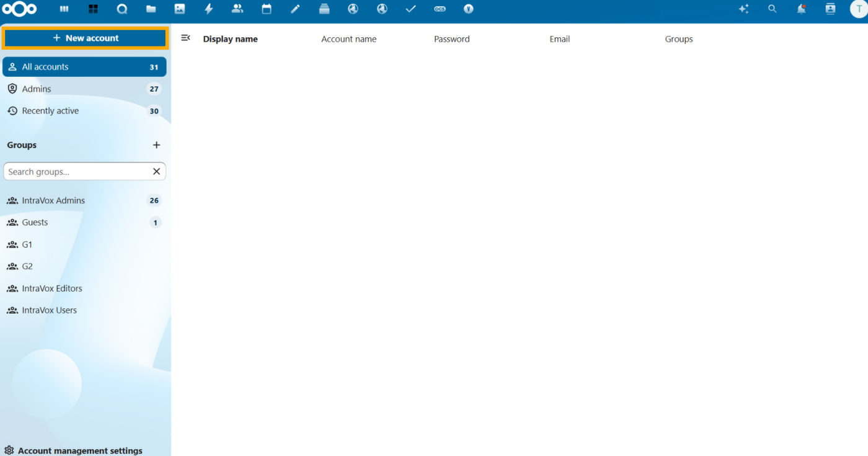The height and width of the screenshot is (456, 868).
Task: Clear the Search groups field
Action: click(x=156, y=172)
